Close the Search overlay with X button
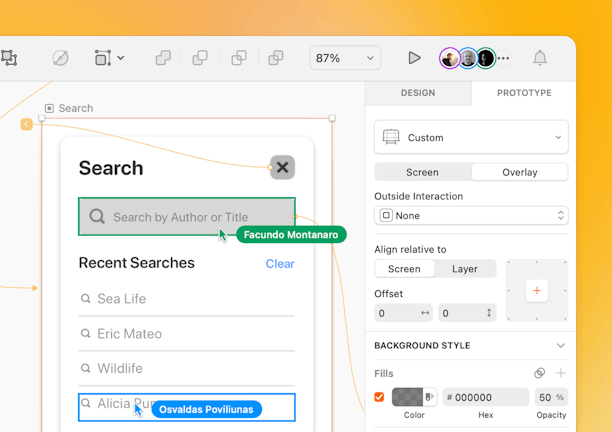 coord(282,167)
